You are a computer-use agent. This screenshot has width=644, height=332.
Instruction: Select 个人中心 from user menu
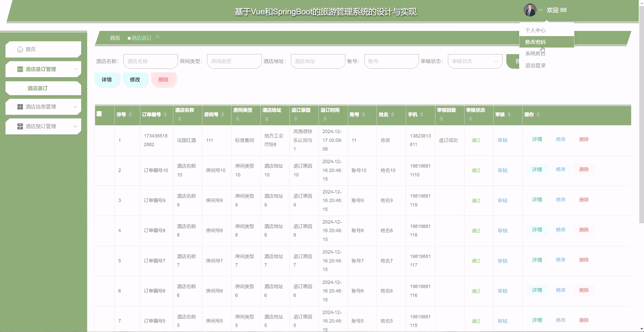(x=547, y=30)
